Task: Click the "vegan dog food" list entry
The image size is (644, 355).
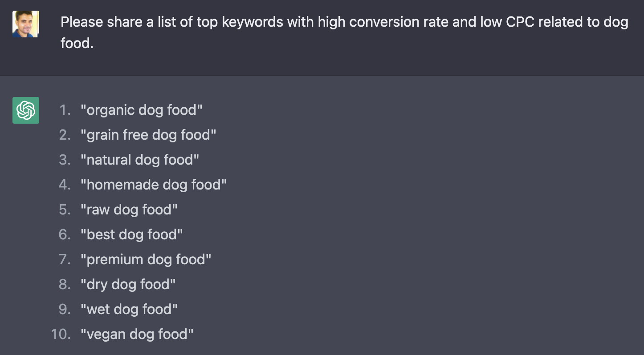Action: click(x=137, y=334)
